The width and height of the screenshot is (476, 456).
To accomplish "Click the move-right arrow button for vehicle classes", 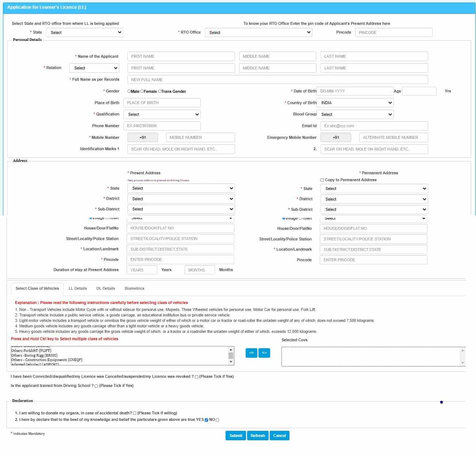I will 251,353.
